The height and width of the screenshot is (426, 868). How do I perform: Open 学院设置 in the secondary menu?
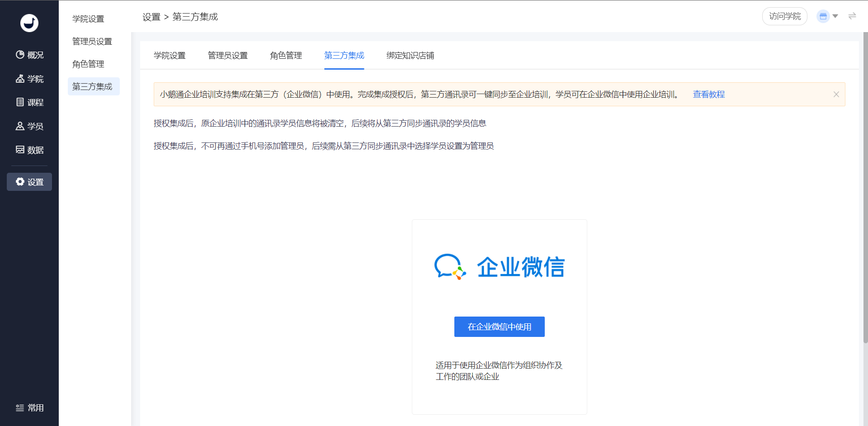point(89,19)
